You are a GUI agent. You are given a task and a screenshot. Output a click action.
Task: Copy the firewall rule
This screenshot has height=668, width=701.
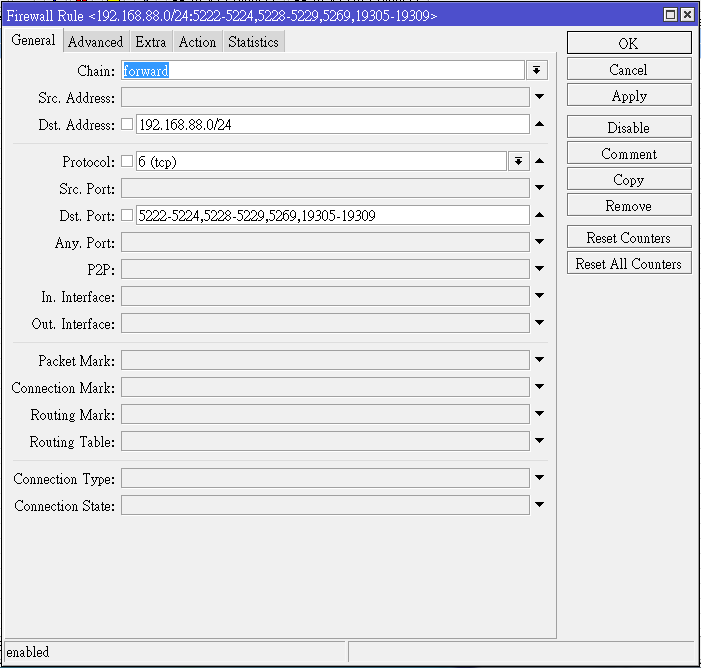pyautogui.click(x=629, y=179)
